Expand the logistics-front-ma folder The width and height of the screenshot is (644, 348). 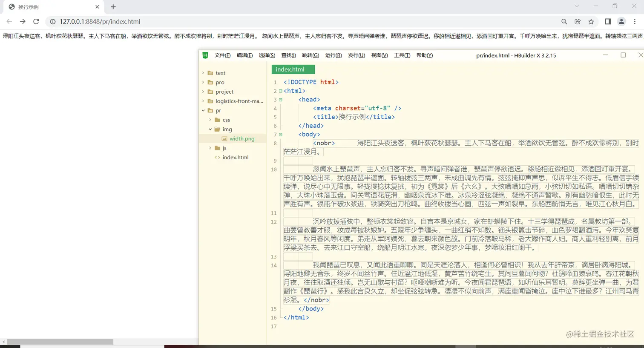click(x=203, y=101)
